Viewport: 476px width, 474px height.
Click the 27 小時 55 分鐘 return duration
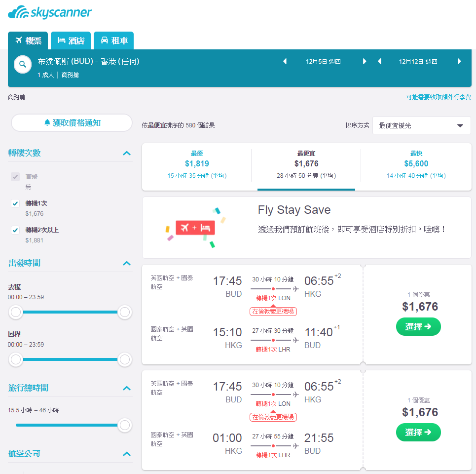(x=273, y=436)
